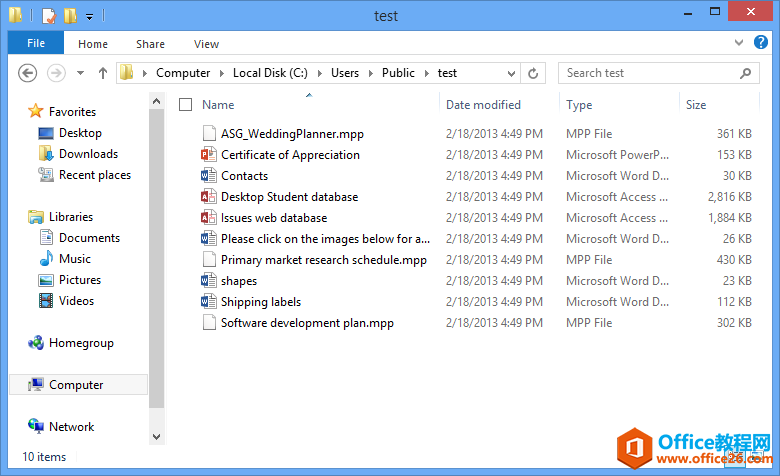The height and width of the screenshot is (476, 780).
Task: Open the Quick Access Toolbar customize dropdown
Action: tap(89, 16)
